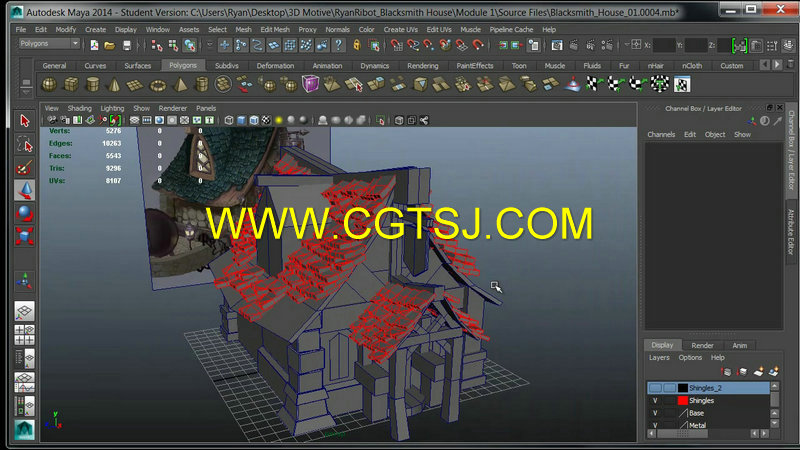The width and height of the screenshot is (800, 450).
Task: Create a polygon pipe from shelf
Action: 202,85
